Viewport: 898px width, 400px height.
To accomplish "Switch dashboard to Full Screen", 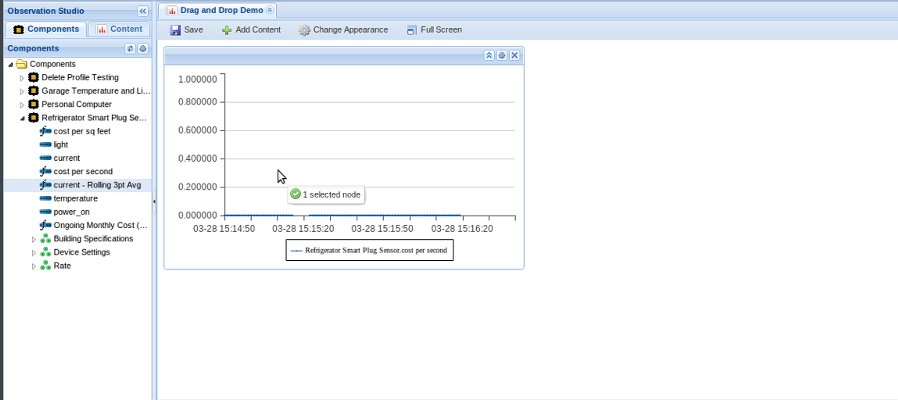I will point(433,30).
